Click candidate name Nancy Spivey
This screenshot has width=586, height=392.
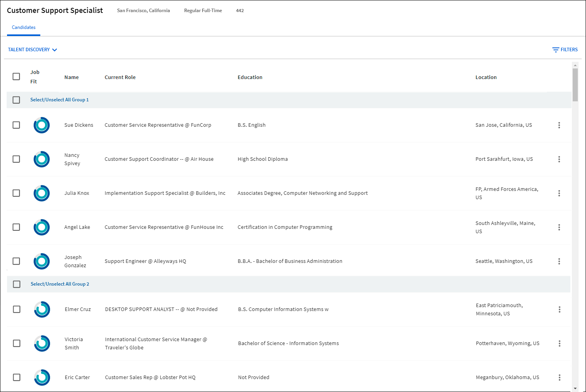pyautogui.click(x=72, y=159)
